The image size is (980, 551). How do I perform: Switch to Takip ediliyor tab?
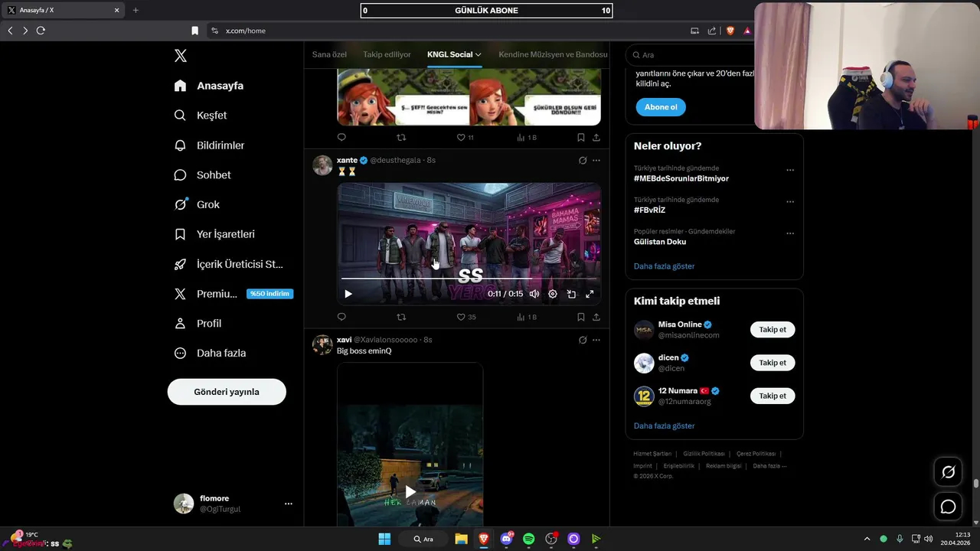coord(387,54)
